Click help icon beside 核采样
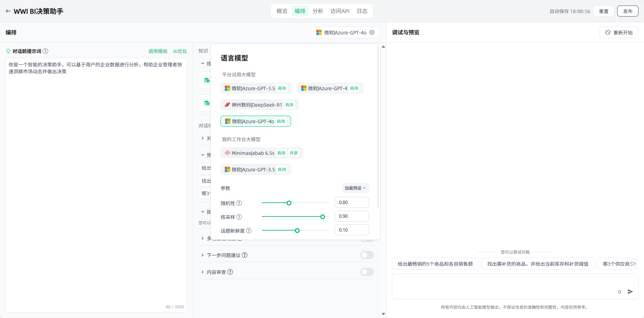Image resolution: width=644 pixels, height=318 pixels. (x=239, y=217)
